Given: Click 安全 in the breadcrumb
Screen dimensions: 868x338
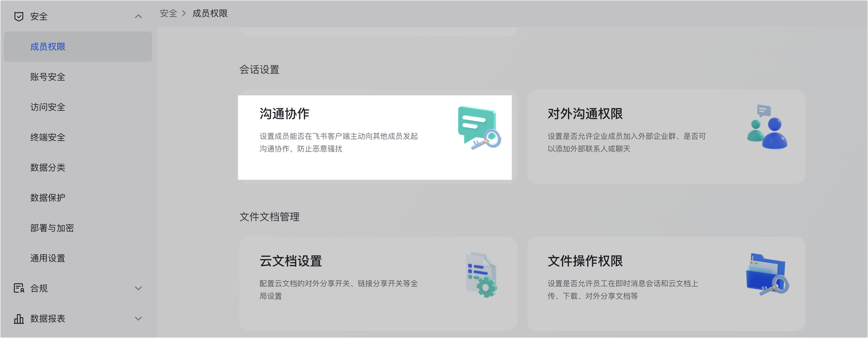Looking at the screenshot, I should tap(168, 14).
